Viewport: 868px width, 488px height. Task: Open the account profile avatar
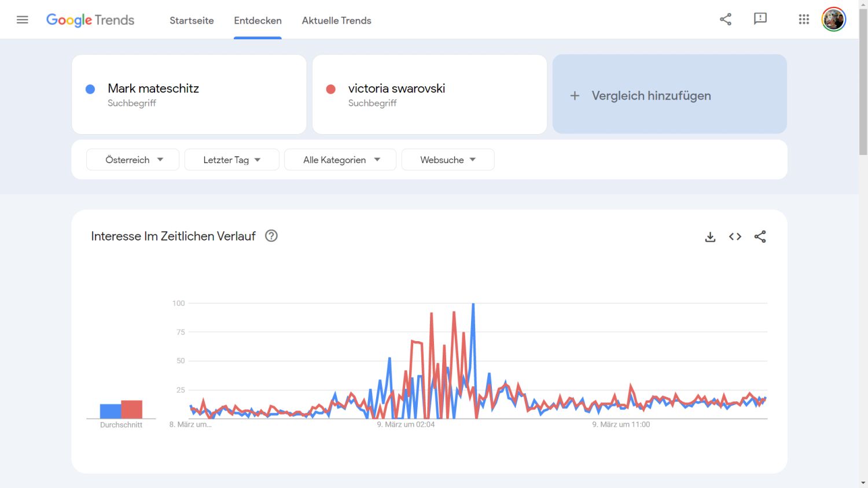(834, 19)
